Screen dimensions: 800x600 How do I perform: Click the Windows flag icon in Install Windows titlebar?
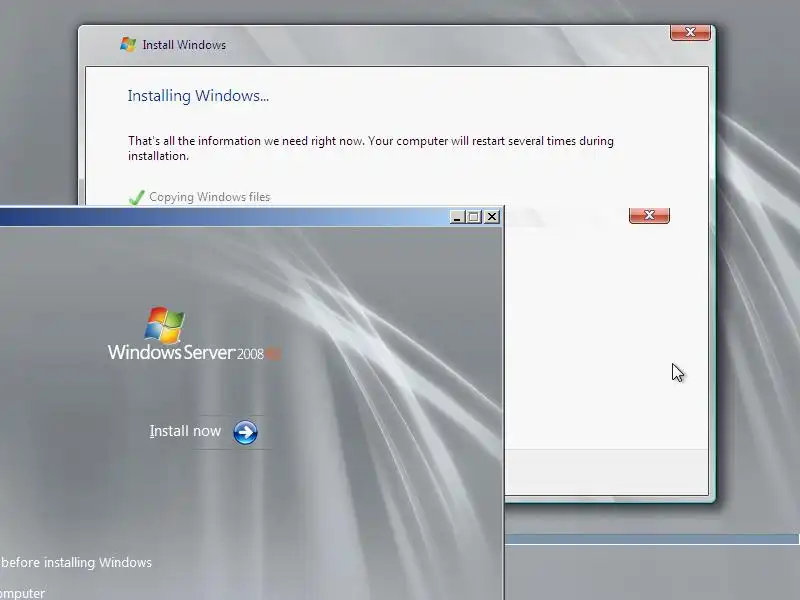click(128, 44)
